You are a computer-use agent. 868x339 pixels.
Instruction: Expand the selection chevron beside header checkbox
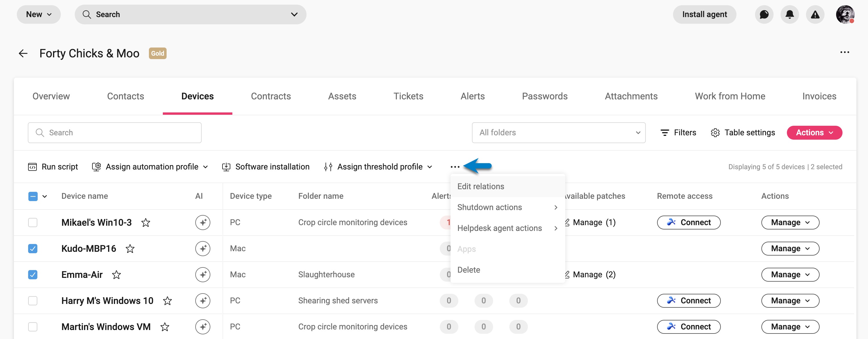pos(45,196)
